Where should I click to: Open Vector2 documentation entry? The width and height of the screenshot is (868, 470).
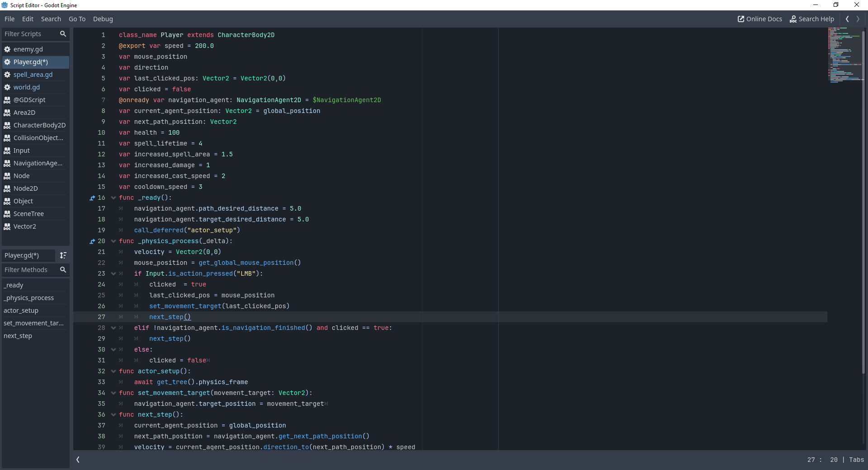click(35, 226)
